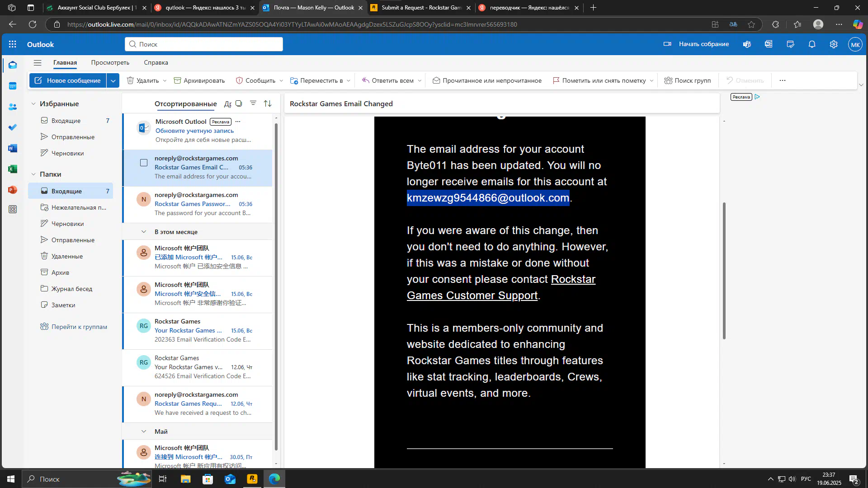
Task: Collapse the Май group
Action: (x=144, y=432)
